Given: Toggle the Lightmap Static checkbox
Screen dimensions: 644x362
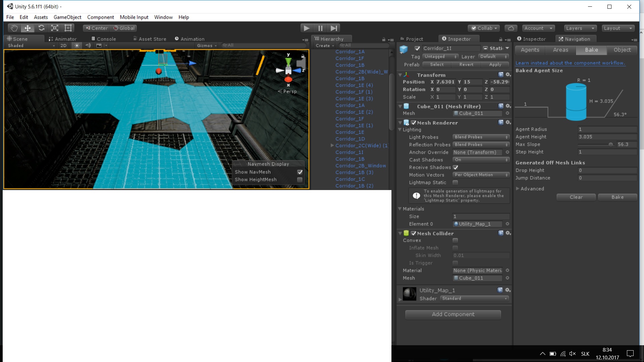Looking at the screenshot, I should coord(455,183).
